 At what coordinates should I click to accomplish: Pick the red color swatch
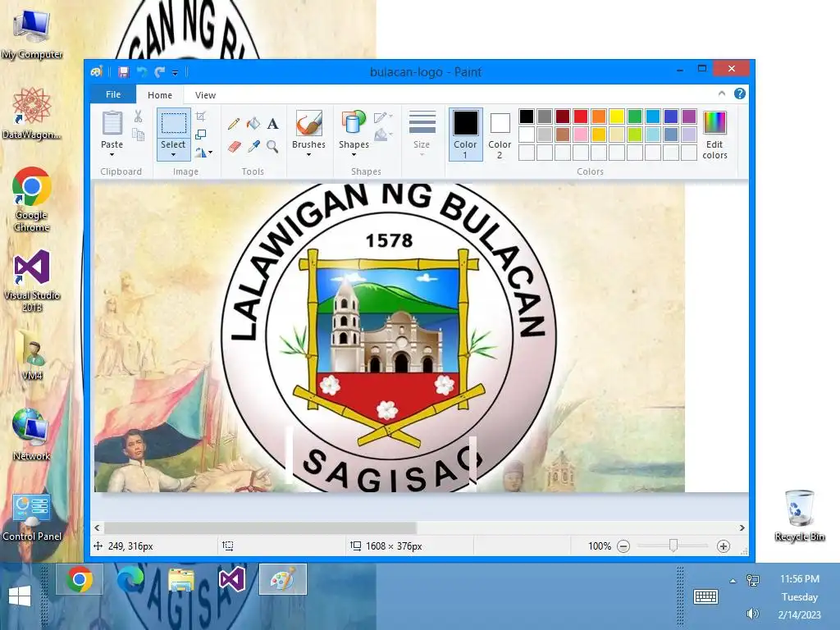[581, 116]
